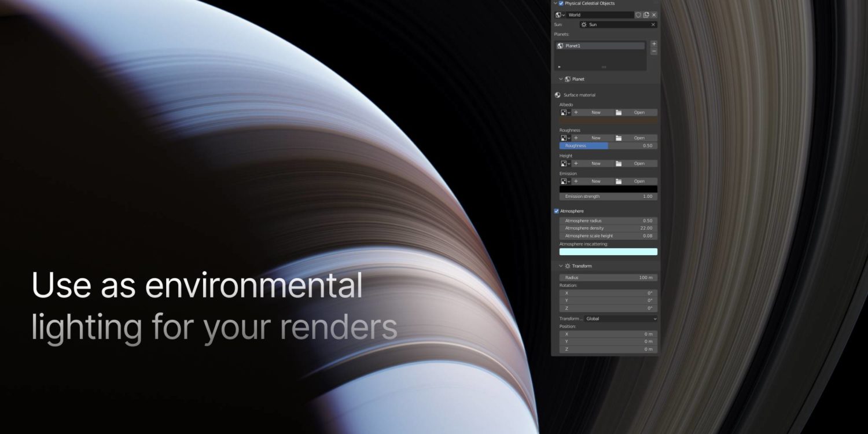Click the Transform subpanel sun icon

(568, 266)
